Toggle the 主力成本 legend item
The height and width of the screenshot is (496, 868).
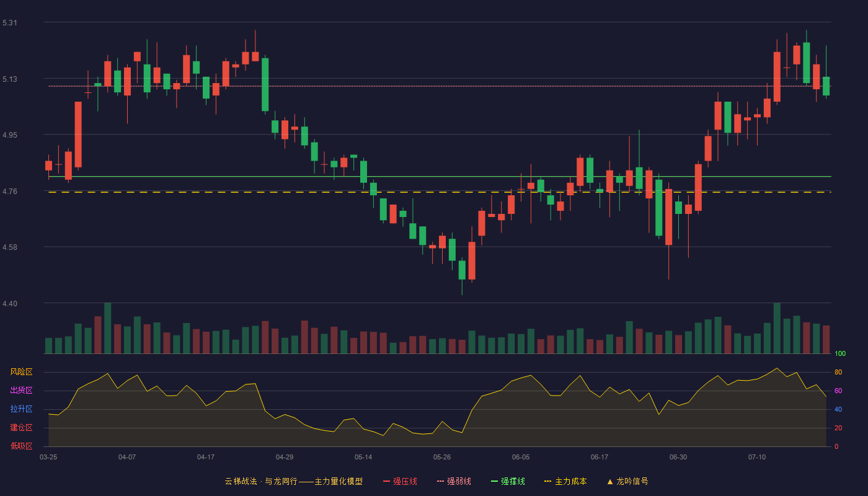click(x=565, y=481)
